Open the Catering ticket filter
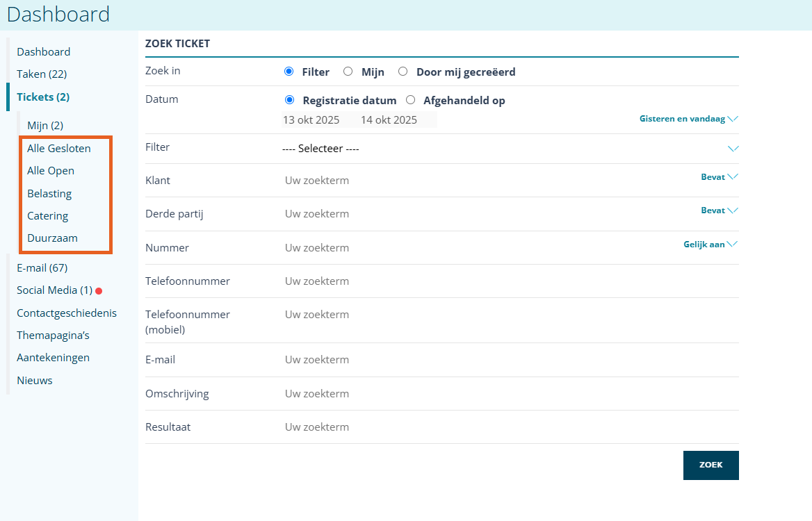 click(47, 216)
